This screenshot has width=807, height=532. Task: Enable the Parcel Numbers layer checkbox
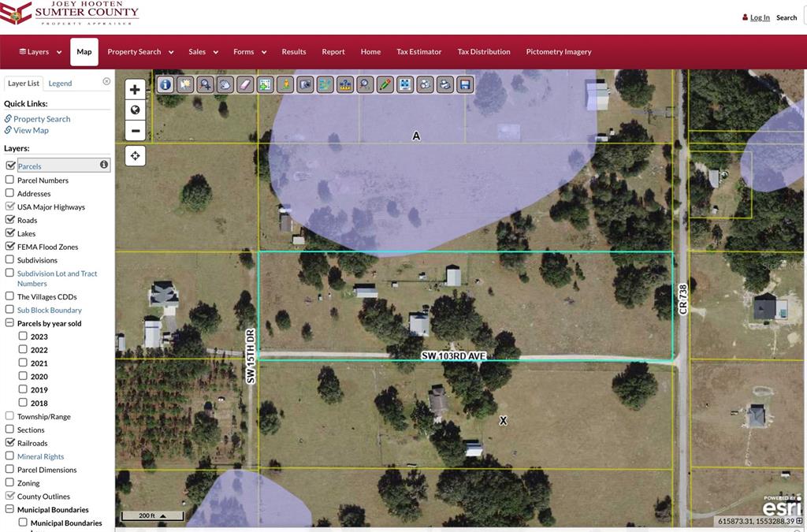(x=10, y=180)
